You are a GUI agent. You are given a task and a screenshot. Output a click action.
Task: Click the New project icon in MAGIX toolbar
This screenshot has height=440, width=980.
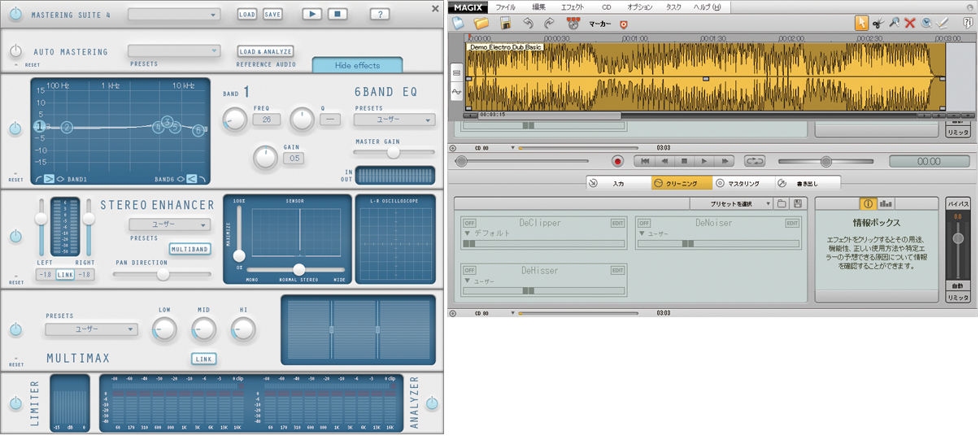click(458, 24)
